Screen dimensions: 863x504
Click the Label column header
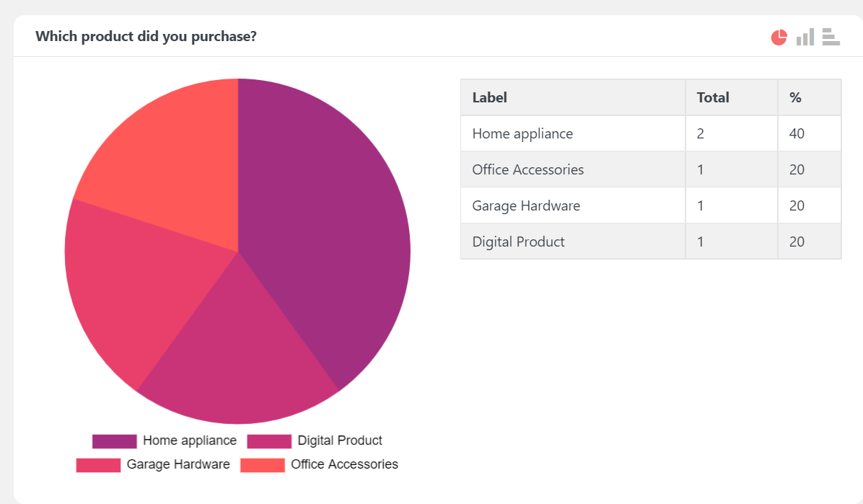tap(490, 97)
